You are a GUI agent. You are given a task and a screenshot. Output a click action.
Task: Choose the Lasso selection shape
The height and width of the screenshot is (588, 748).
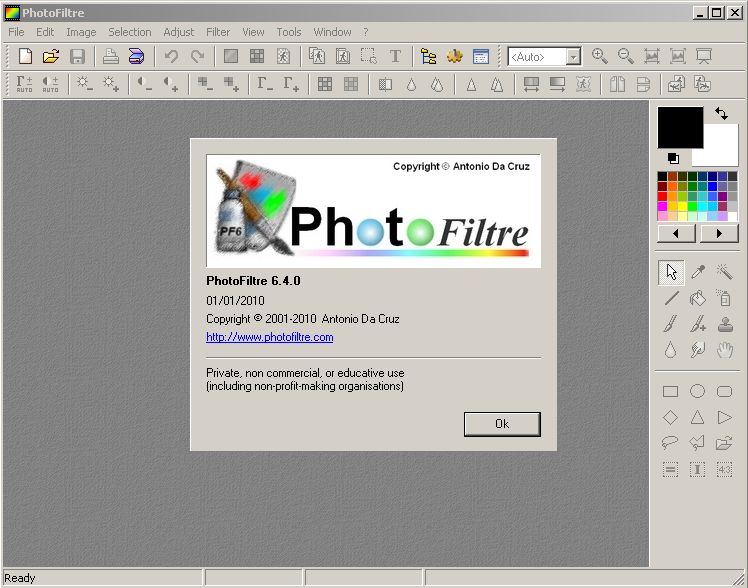(x=670, y=443)
